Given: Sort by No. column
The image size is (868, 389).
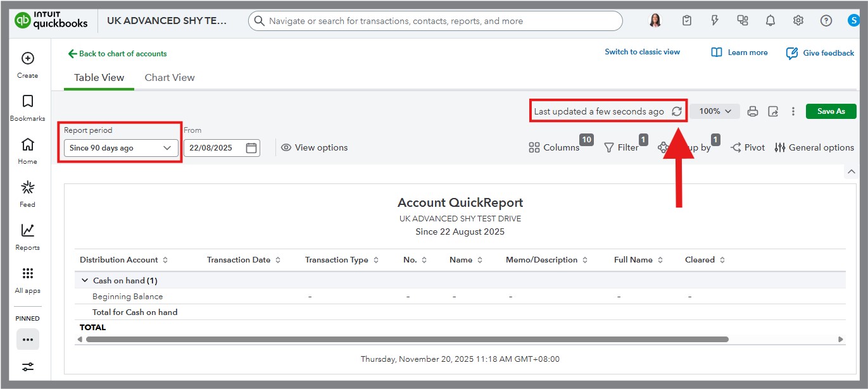Looking at the screenshot, I should (415, 260).
